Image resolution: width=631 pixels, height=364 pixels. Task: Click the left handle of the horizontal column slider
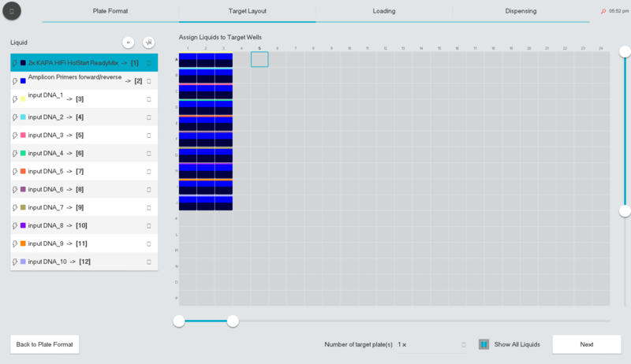pos(179,321)
